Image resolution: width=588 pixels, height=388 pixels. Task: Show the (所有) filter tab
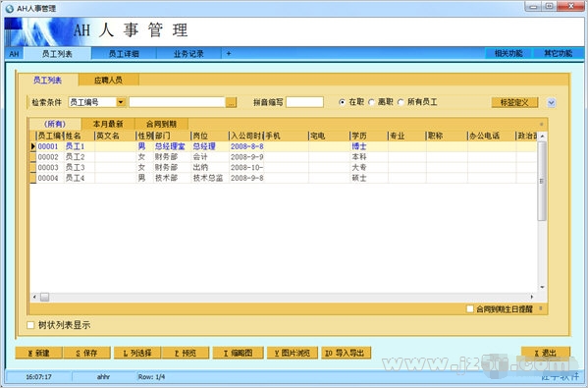[55, 124]
